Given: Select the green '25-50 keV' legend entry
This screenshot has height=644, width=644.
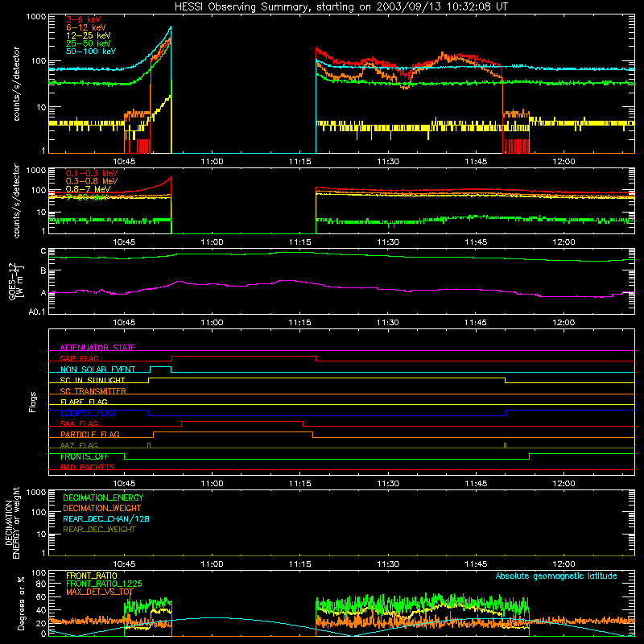Looking at the screenshot, I should coord(88,43).
